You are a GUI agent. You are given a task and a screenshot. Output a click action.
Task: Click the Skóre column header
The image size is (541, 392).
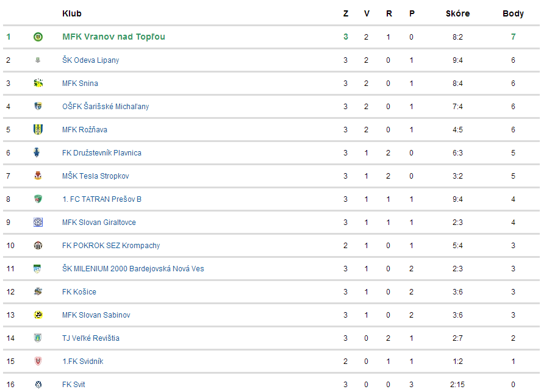tap(457, 13)
